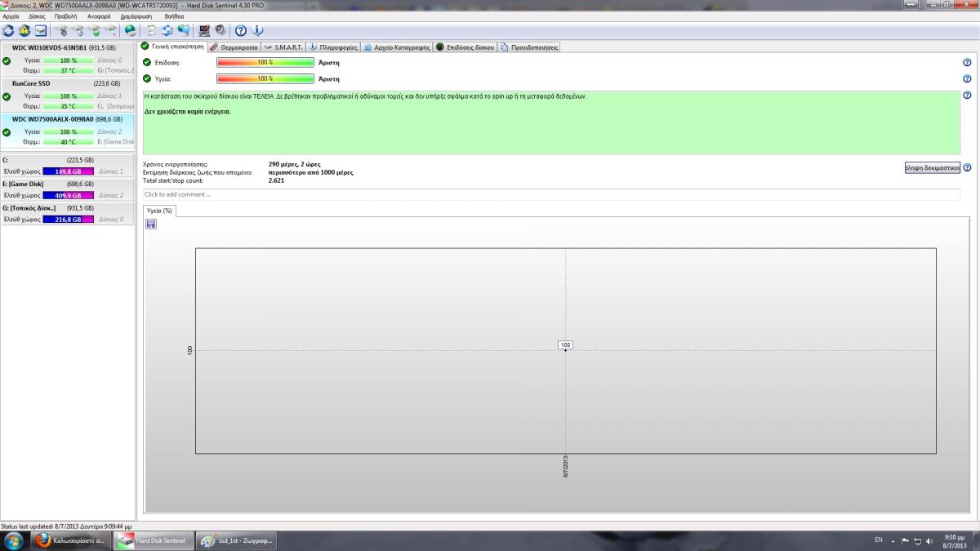This screenshot has width=980, height=551.
Task: Click the E: free space bar showing 409,9 GB
Action: click(x=68, y=195)
